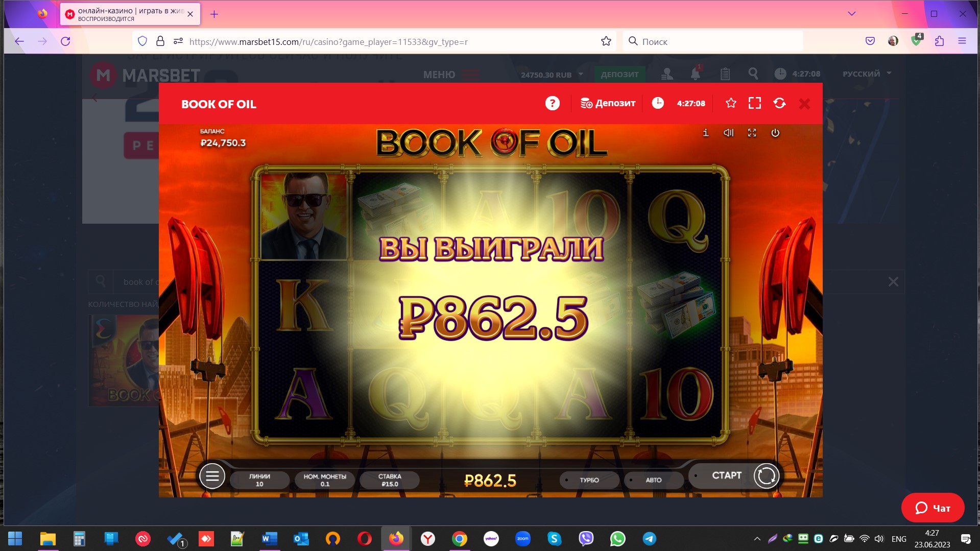Screen dimensions: 980x551
Task: Open the Pocket save icon
Action: pyautogui.click(x=870, y=41)
